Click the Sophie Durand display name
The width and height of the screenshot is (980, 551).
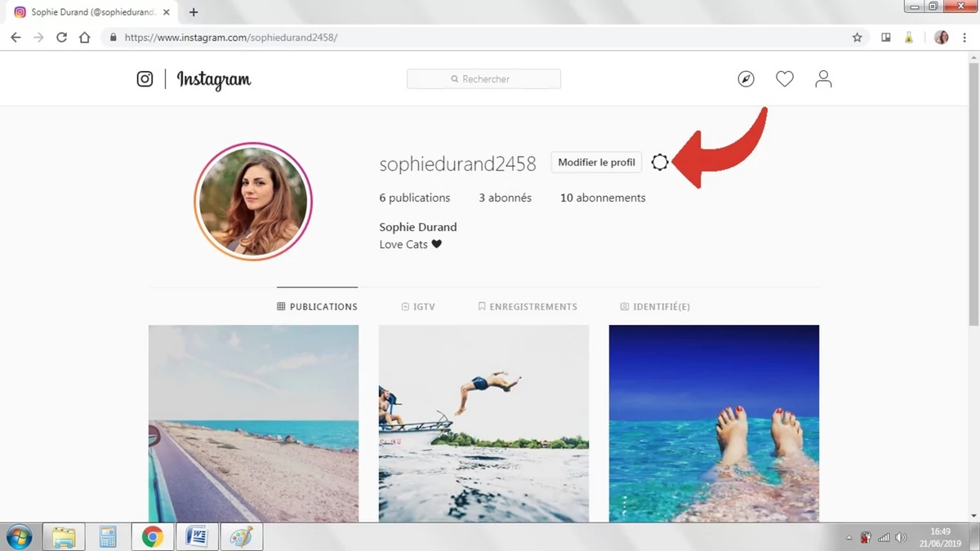[418, 227]
